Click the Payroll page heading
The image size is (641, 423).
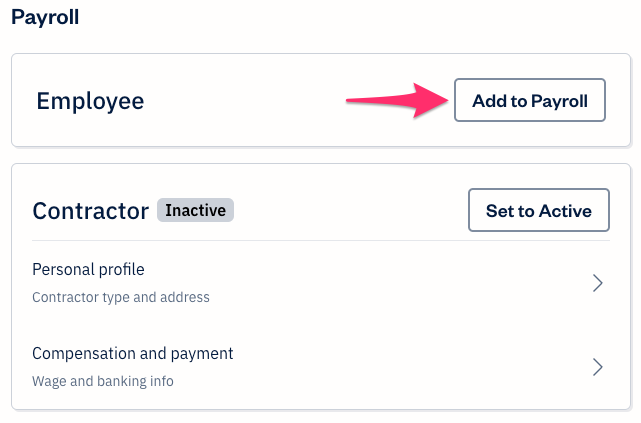(x=45, y=17)
